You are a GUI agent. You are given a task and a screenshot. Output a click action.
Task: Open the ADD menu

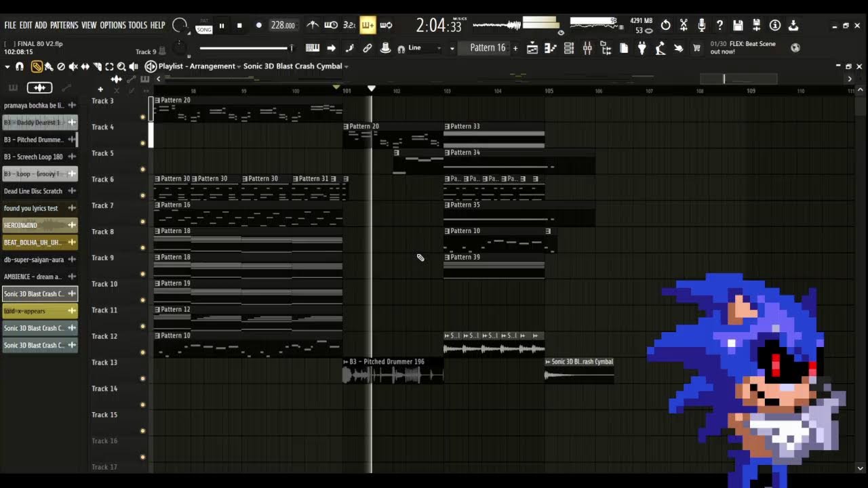tap(41, 25)
